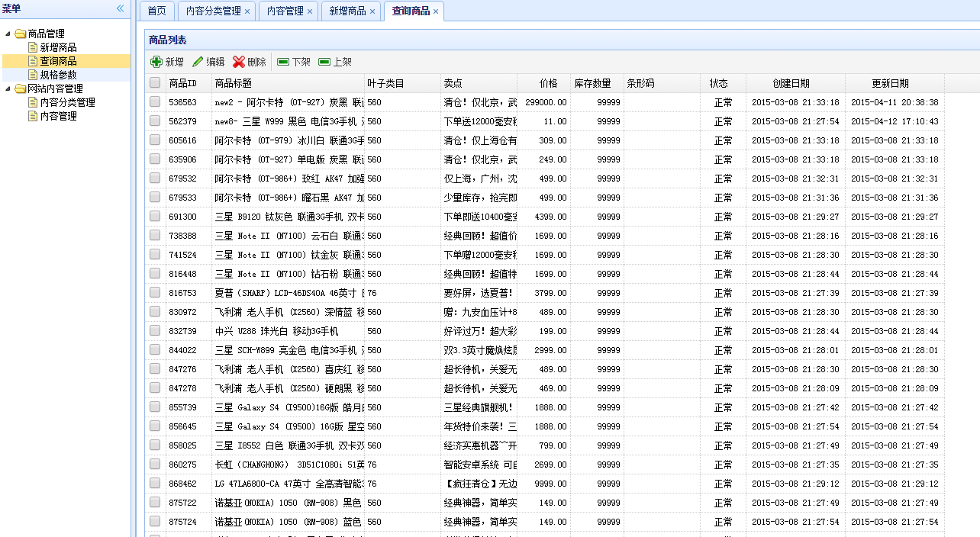Open 内容分类管理 from the sidebar menu

coord(67,102)
